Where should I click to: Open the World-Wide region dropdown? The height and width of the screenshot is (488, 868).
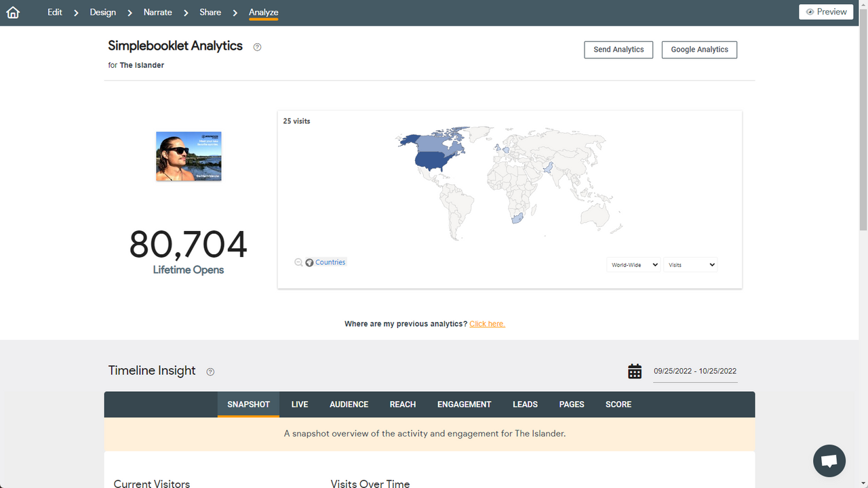[633, 264]
